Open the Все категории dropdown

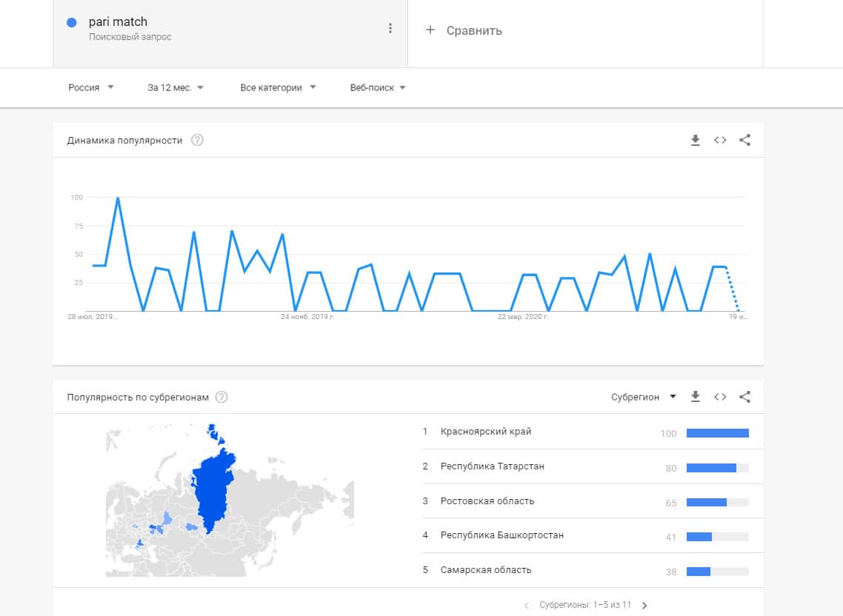point(278,87)
